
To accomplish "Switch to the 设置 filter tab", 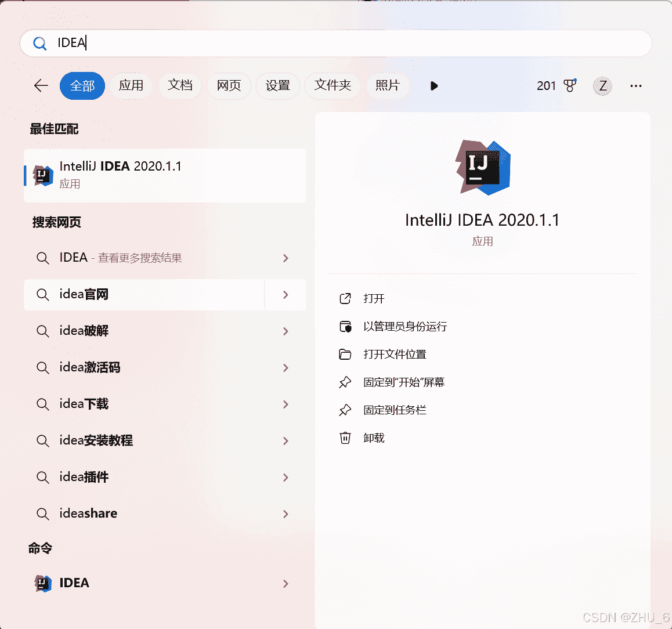I will tap(278, 86).
